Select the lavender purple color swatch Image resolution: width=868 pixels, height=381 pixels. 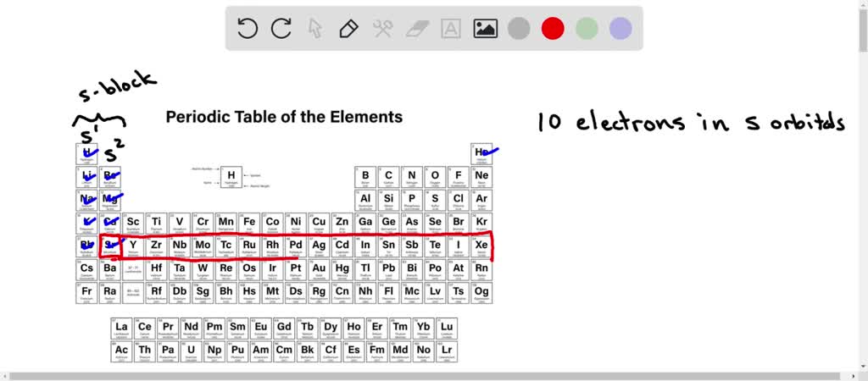pyautogui.click(x=620, y=29)
